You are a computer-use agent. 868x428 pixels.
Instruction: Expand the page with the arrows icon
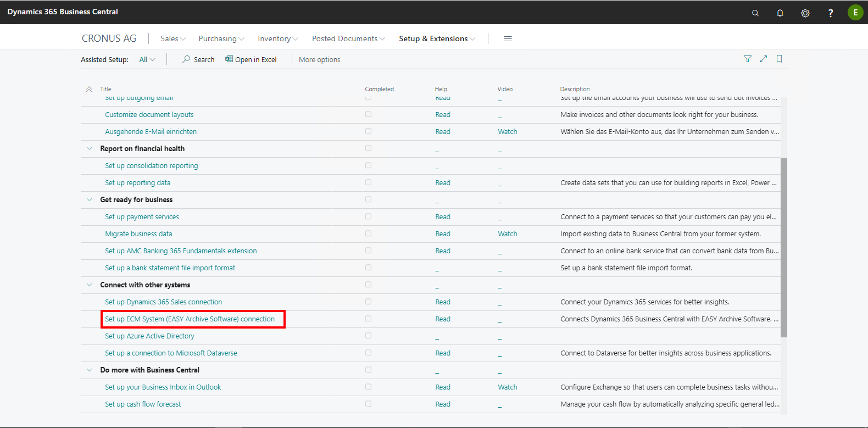(x=764, y=59)
